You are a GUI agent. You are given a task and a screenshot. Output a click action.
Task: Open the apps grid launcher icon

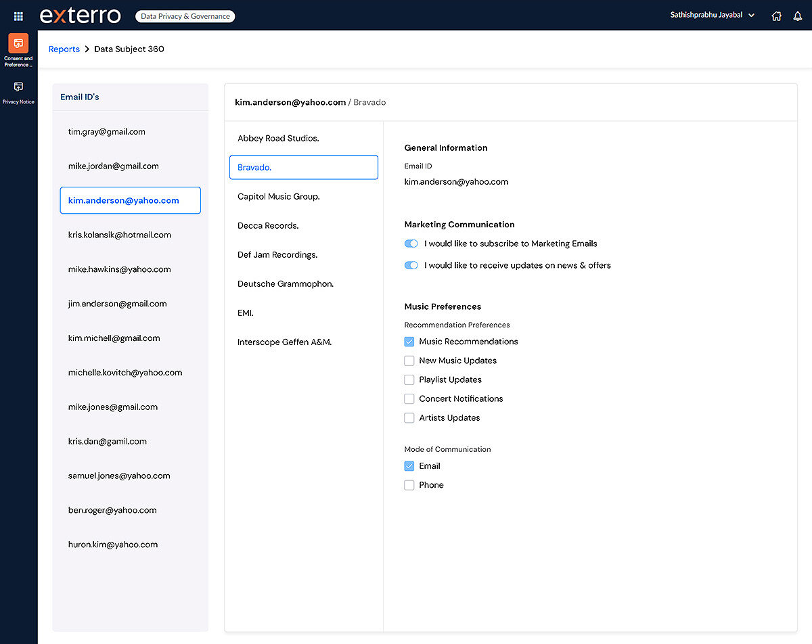(x=18, y=16)
